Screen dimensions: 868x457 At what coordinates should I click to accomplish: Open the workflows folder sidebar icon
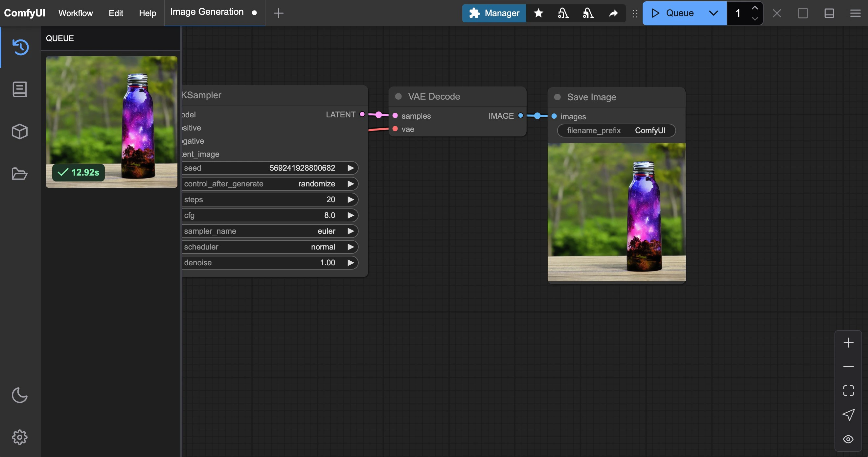coord(19,174)
